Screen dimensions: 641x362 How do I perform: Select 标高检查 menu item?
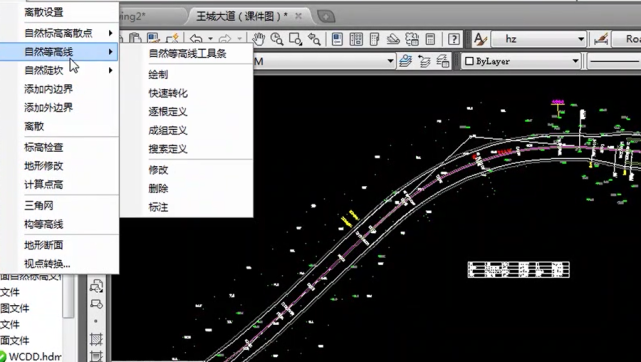(44, 147)
